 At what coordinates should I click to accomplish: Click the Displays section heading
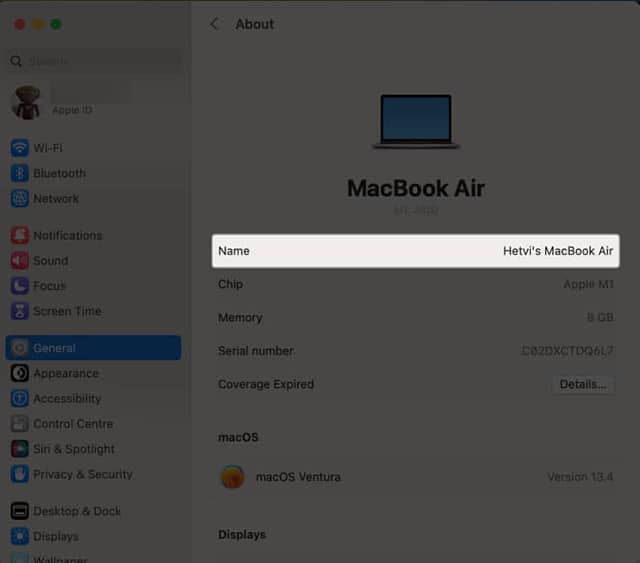pos(242,534)
